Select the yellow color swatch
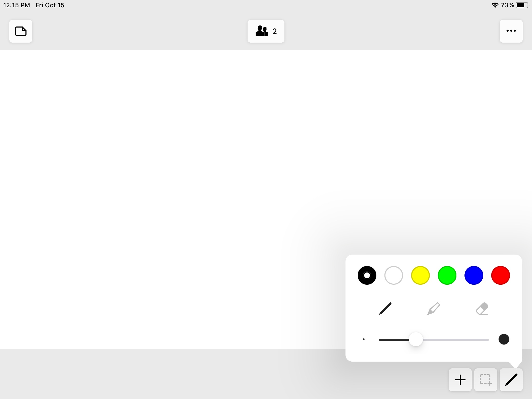The height and width of the screenshot is (399, 532). pos(420,275)
